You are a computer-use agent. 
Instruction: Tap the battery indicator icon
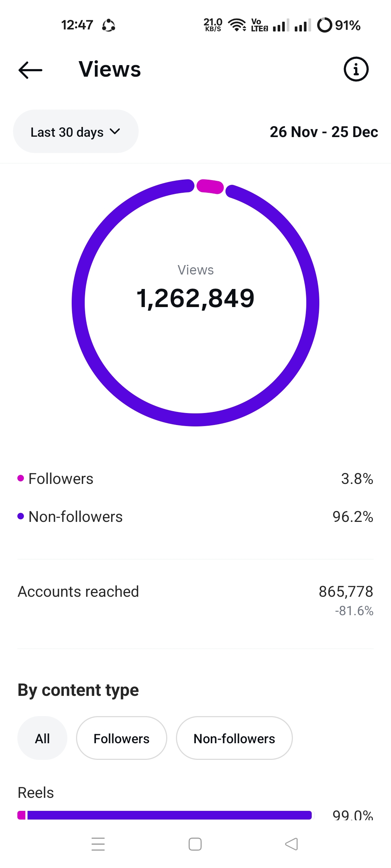point(324,25)
